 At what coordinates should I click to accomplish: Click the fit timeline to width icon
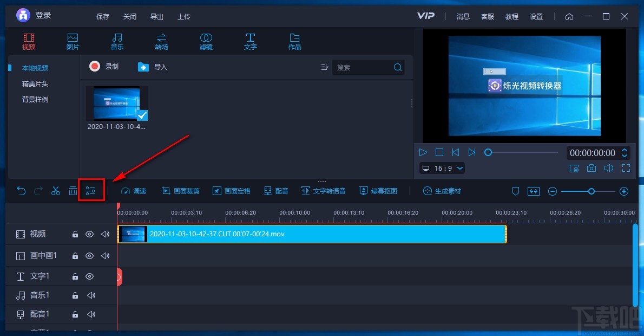pyautogui.click(x=534, y=191)
